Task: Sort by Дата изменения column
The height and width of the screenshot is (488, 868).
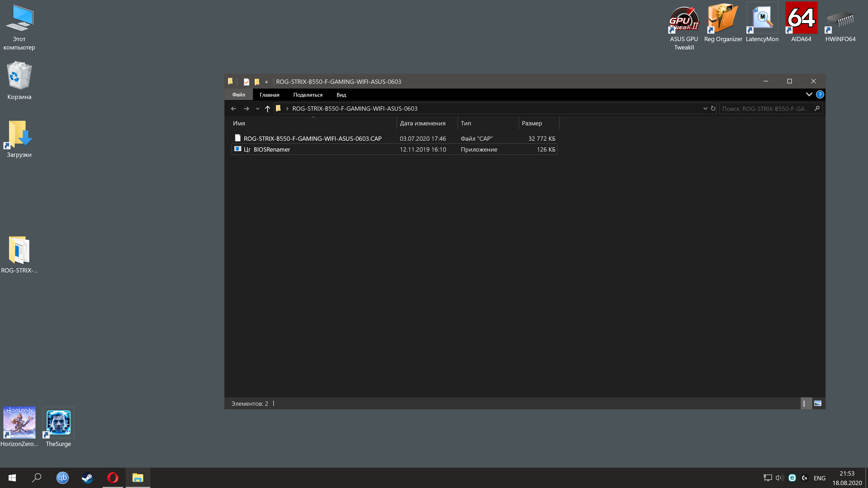Action: point(422,123)
